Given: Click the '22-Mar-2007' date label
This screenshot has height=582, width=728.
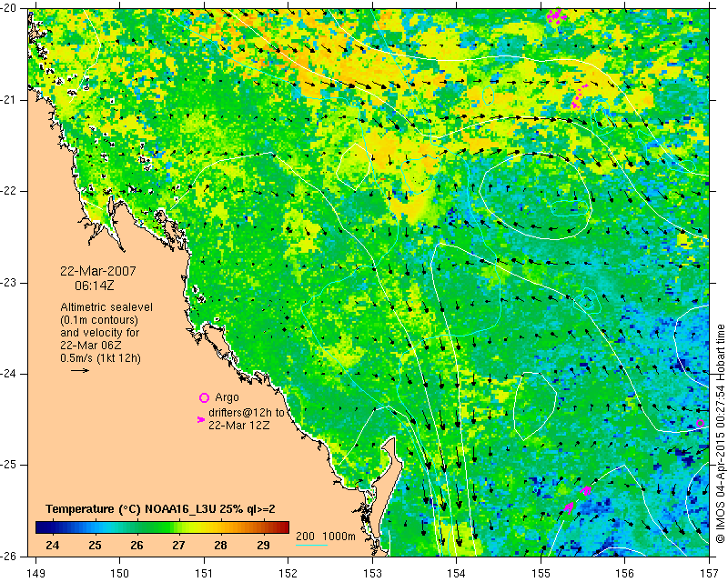Looking at the screenshot, I should tap(98, 271).
